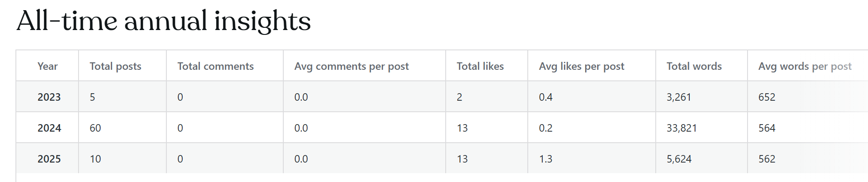Click the 2023 year row label
The image size is (868, 182).
[x=49, y=97]
